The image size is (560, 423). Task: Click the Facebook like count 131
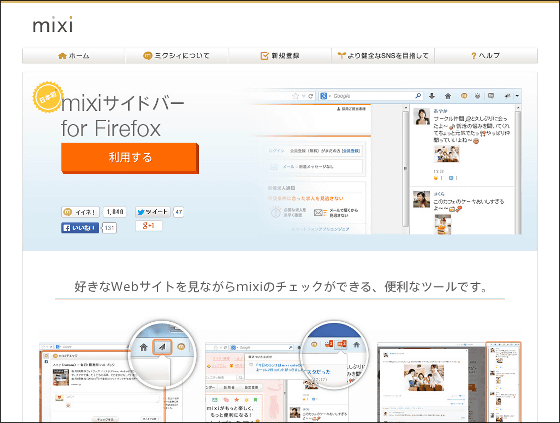[109, 228]
